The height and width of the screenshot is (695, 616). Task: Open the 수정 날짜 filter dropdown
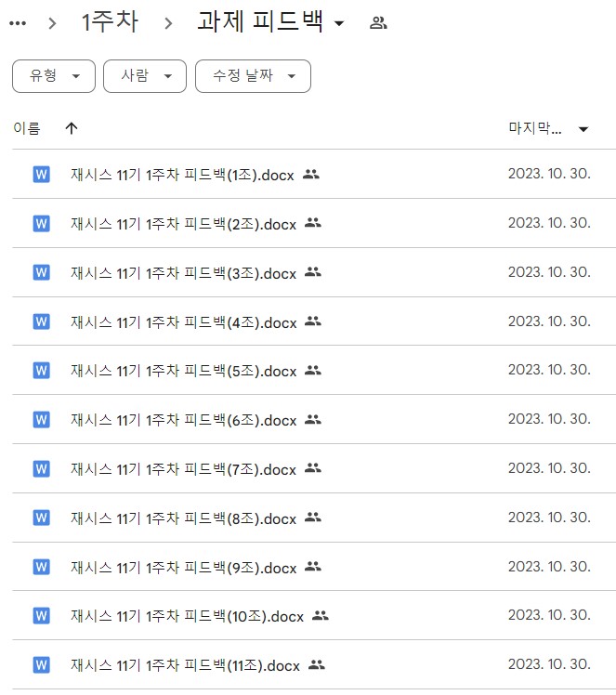(253, 76)
